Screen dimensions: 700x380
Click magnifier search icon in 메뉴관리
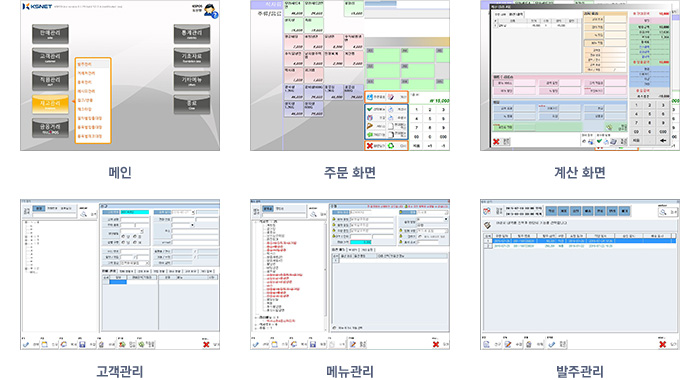313,214
